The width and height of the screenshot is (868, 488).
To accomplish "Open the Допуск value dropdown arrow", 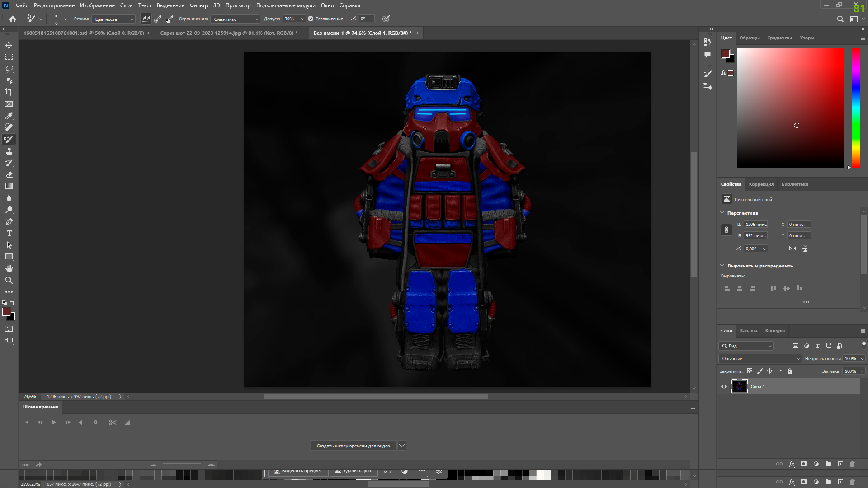I will pyautogui.click(x=302, y=19).
